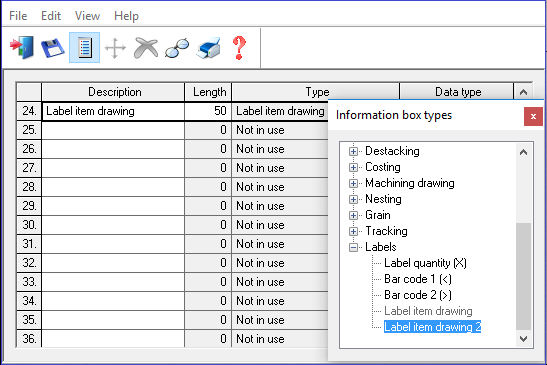The image size is (547, 365).
Task: Click the exit door icon in toolbar
Action: (22, 47)
